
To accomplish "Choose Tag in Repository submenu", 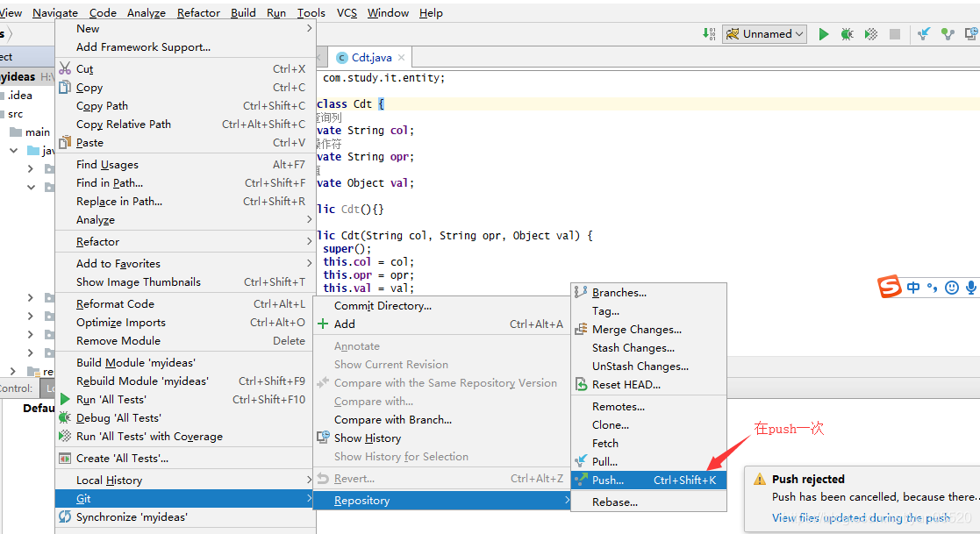I will coord(648,311).
